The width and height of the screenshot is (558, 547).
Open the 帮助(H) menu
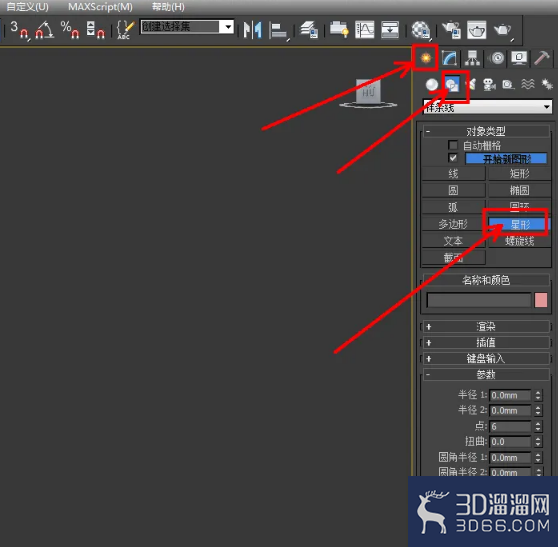[x=168, y=7]
